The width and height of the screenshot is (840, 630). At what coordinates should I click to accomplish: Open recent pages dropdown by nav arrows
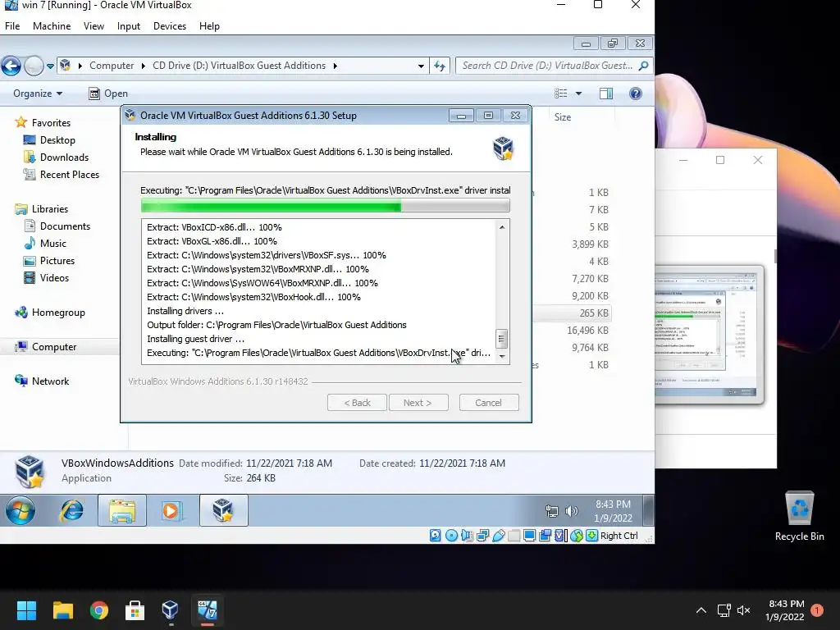[x=50, y=66]
